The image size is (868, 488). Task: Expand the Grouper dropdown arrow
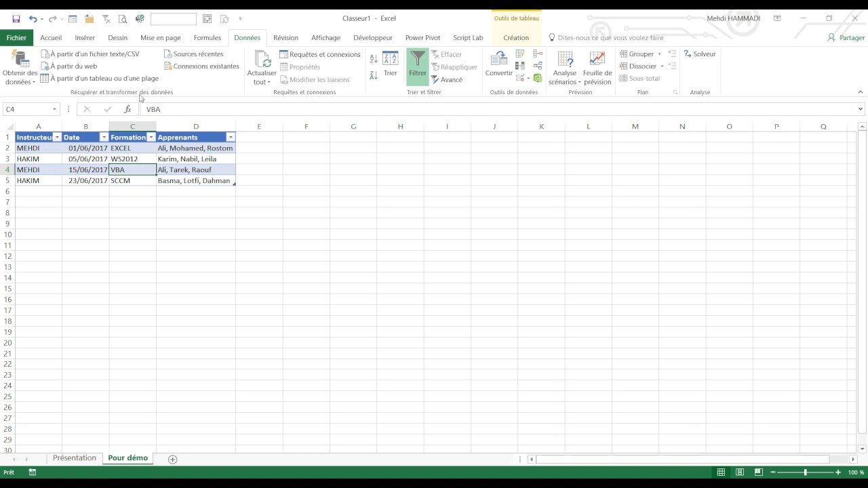659,54
